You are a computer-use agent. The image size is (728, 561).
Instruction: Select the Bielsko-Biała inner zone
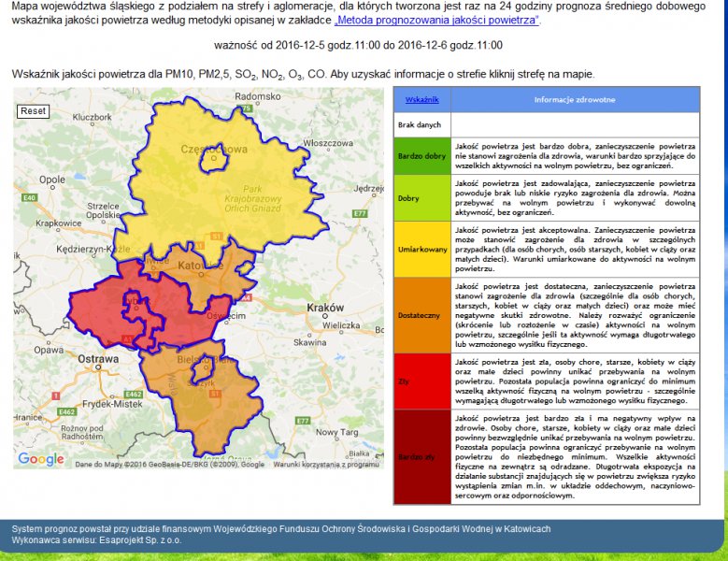tap(203, 370)
